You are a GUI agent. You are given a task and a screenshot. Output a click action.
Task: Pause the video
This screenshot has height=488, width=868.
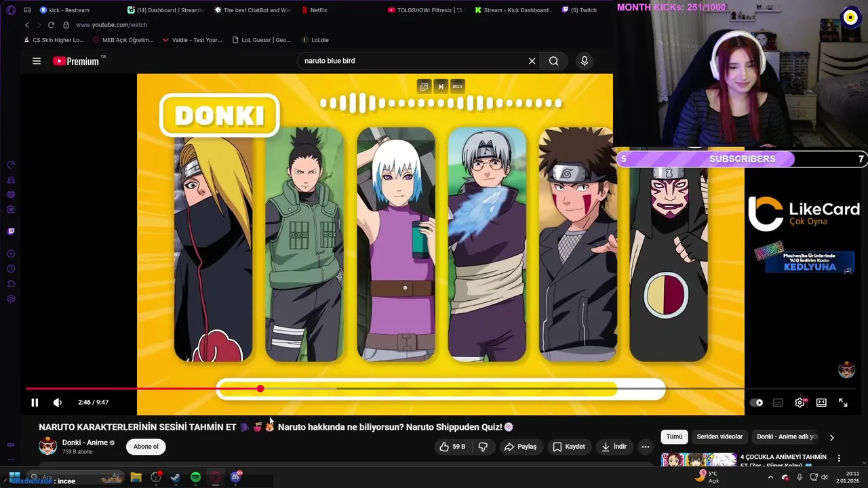click(x=35, y=403)
